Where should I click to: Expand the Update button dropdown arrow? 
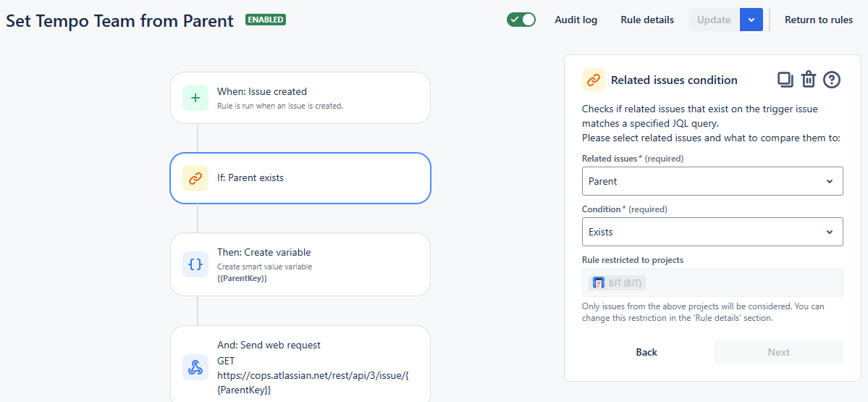coord(751,20)
